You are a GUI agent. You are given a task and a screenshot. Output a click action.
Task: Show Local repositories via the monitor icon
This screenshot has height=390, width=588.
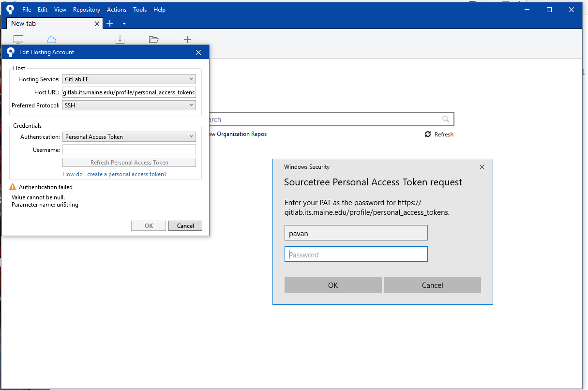point(18,40)
